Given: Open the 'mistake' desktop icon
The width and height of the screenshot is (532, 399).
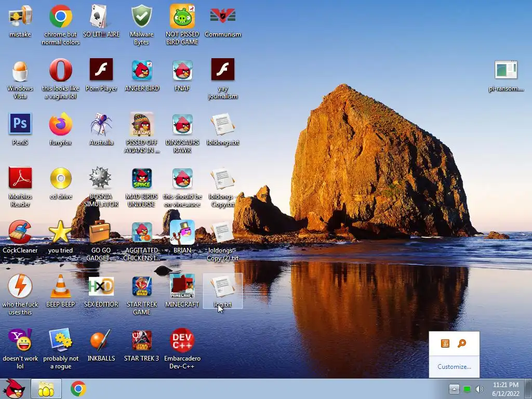Looking at the screenshot, I should 20,21.
